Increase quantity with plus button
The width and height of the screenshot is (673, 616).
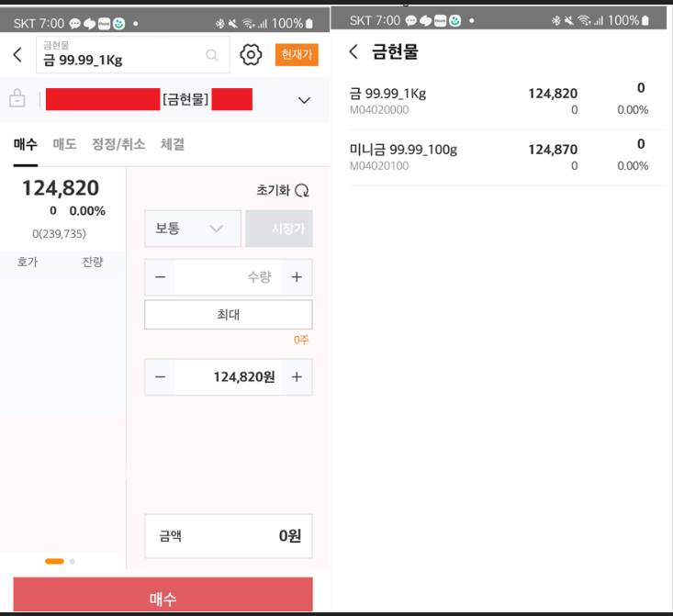[297, 277]
